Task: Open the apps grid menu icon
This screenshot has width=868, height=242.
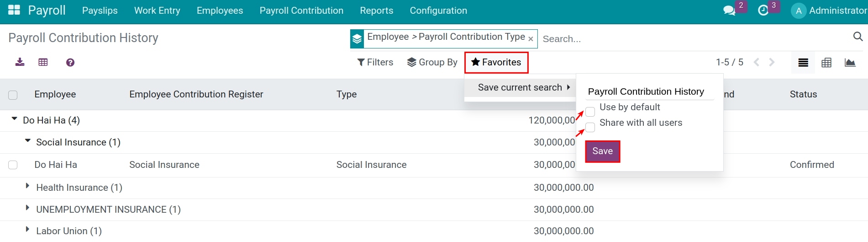Action: coord(14,10)
